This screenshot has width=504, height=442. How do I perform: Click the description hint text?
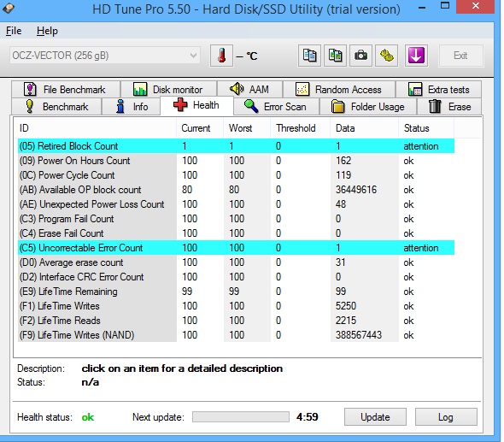coord(182,368)
